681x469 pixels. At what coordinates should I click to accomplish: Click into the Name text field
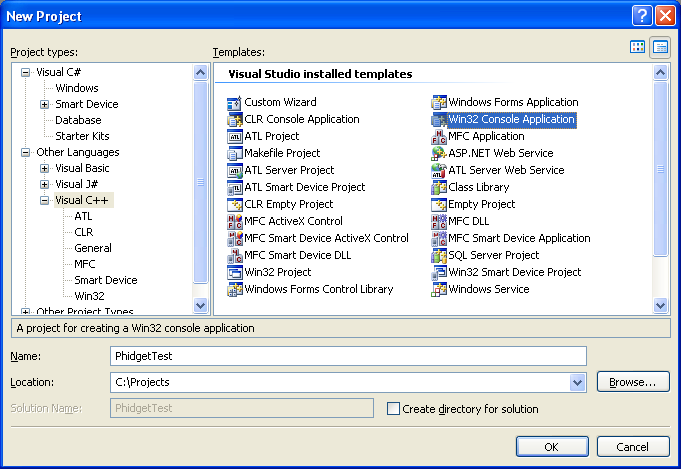click(x=348, y=356)
